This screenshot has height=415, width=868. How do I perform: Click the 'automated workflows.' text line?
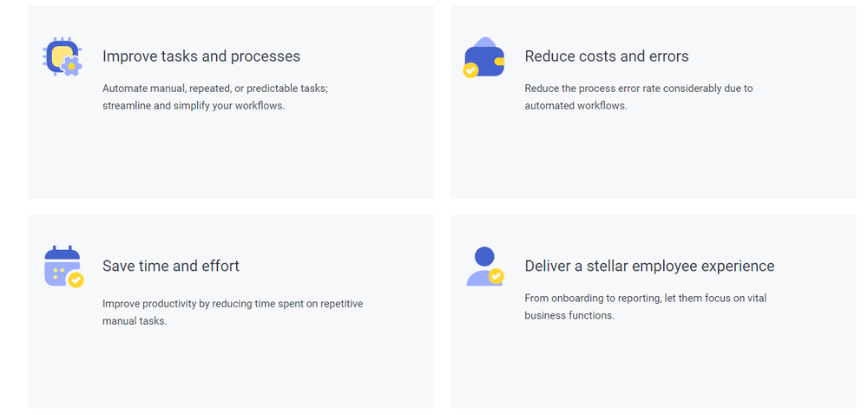(x=575, y=106)
